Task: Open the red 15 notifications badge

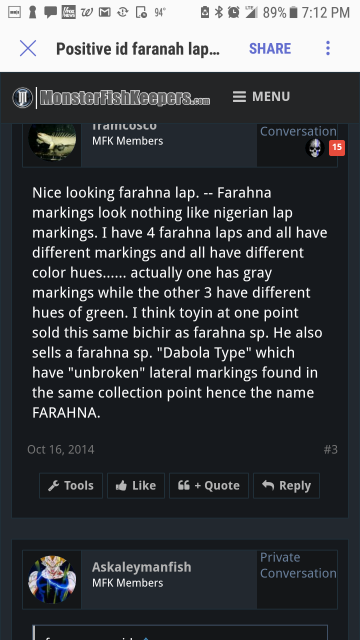Action: point(337,148)
